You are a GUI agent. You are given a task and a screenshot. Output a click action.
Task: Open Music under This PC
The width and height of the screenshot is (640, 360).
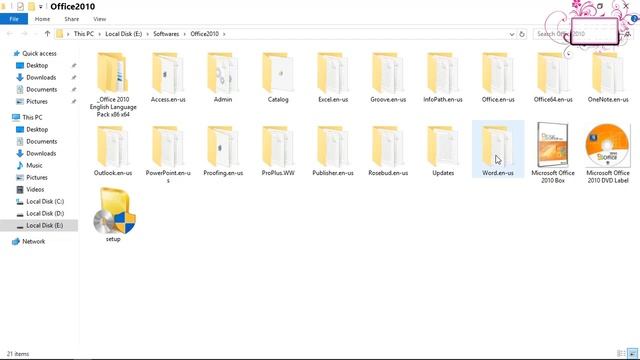[x=34, y=165]
